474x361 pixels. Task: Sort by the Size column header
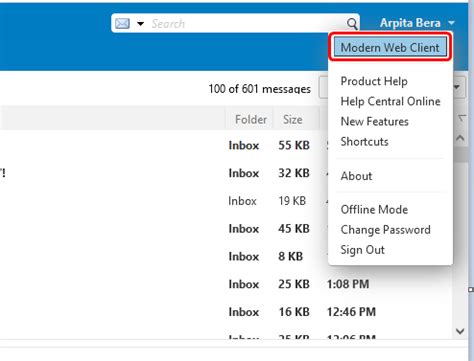coord(293,119)
